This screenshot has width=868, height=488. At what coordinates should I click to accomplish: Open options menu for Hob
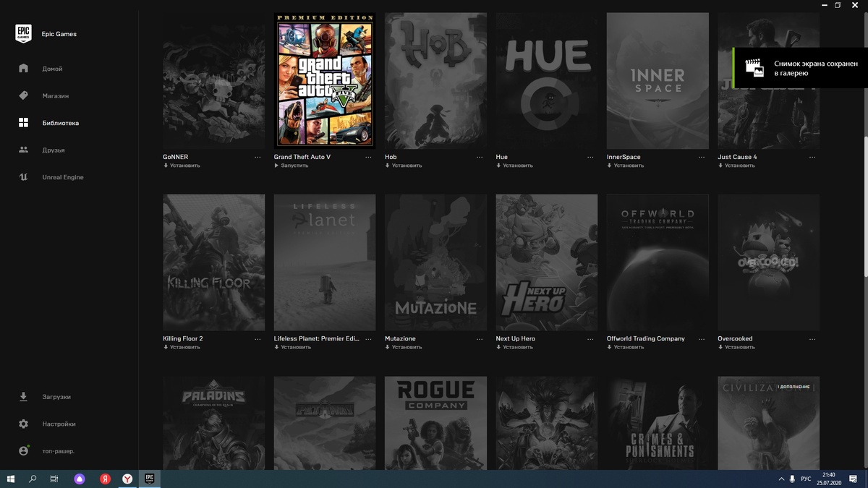click(480, 157)
